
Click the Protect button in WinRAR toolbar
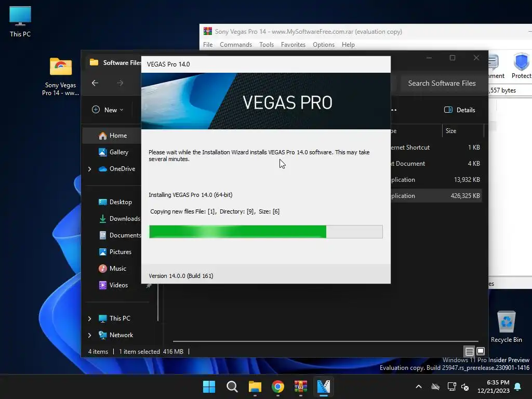[521, 66]
